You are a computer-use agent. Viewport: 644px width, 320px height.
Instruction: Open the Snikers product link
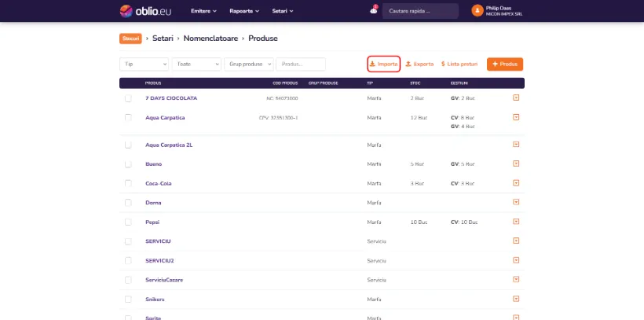click(155, 300)
